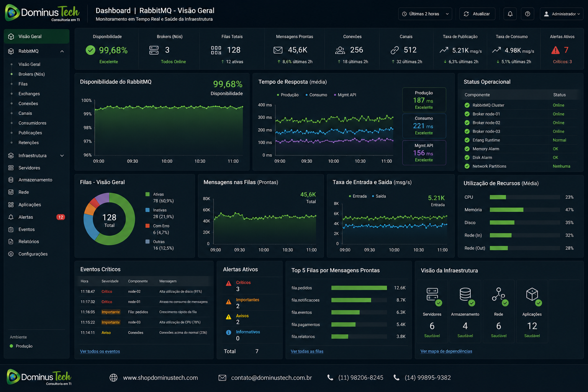This screenshot has width=588, height=392.
Task: Visit www.shopdominustech.com footer link
Action: click(x=160, y=378)
